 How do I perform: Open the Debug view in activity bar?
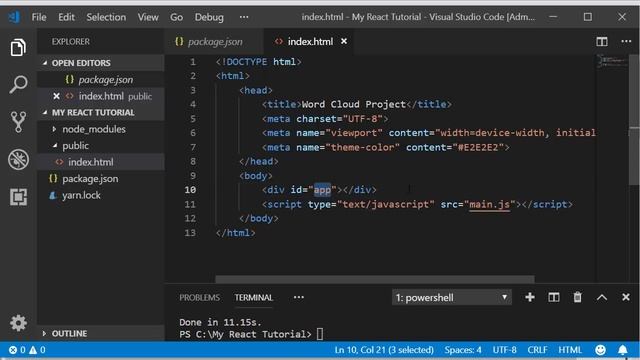point(18,159)
